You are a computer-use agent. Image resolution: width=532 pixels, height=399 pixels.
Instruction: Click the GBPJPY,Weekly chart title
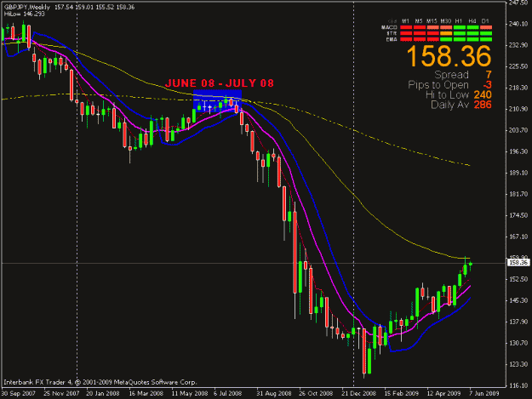coord(27,7)
